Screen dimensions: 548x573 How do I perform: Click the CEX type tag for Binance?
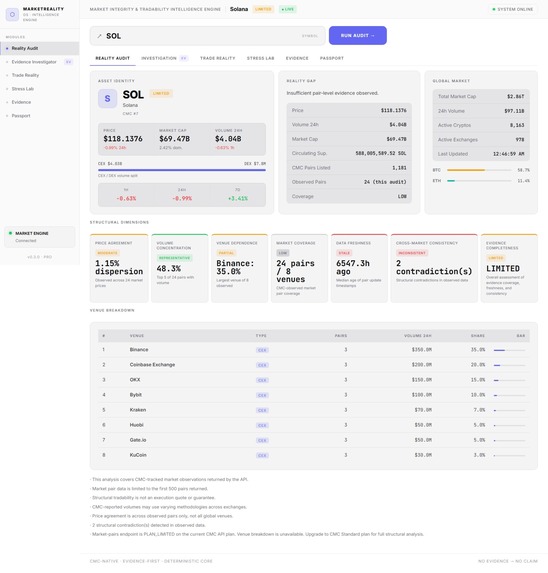coord(262,350)
